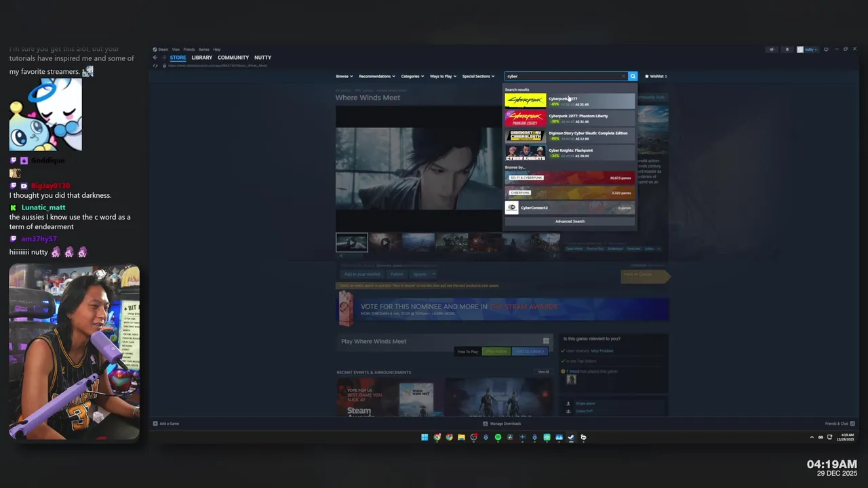Open the first Chrome icon on the taskbar
This screenshot has width=868, height=488.
pos(437,437)
